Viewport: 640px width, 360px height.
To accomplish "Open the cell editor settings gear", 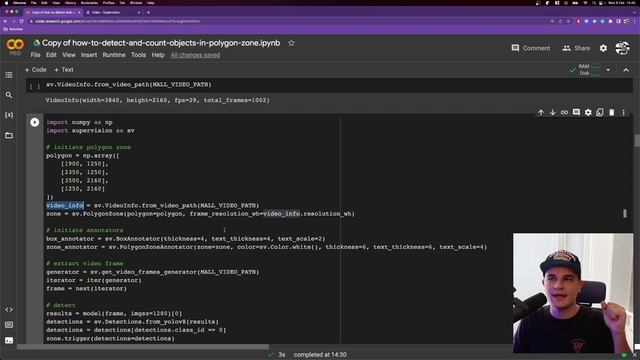I will 588,112.
